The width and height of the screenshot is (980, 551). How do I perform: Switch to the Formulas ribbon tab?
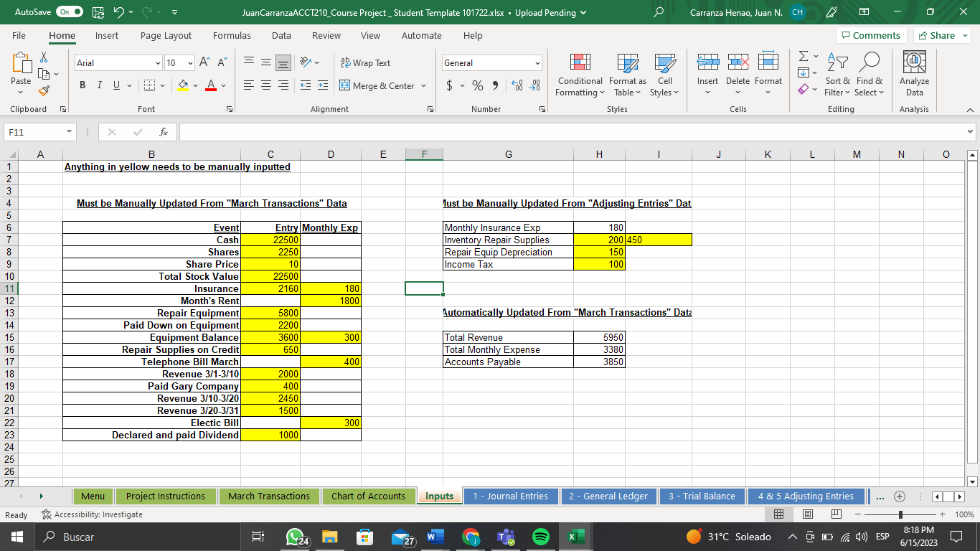tap(232, 35)
